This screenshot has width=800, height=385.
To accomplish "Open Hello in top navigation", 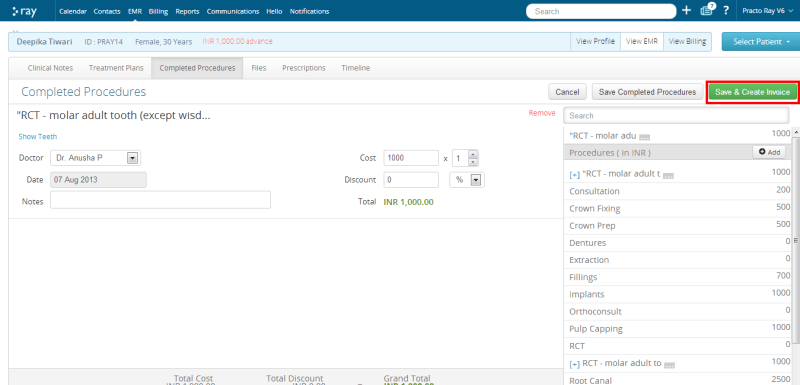I will point(274,11).
